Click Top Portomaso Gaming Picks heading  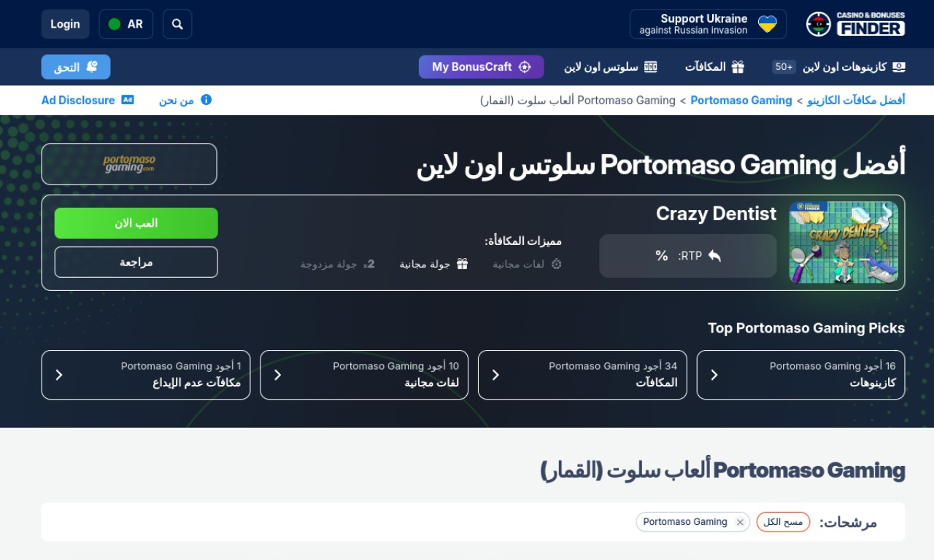click(806, 328)
